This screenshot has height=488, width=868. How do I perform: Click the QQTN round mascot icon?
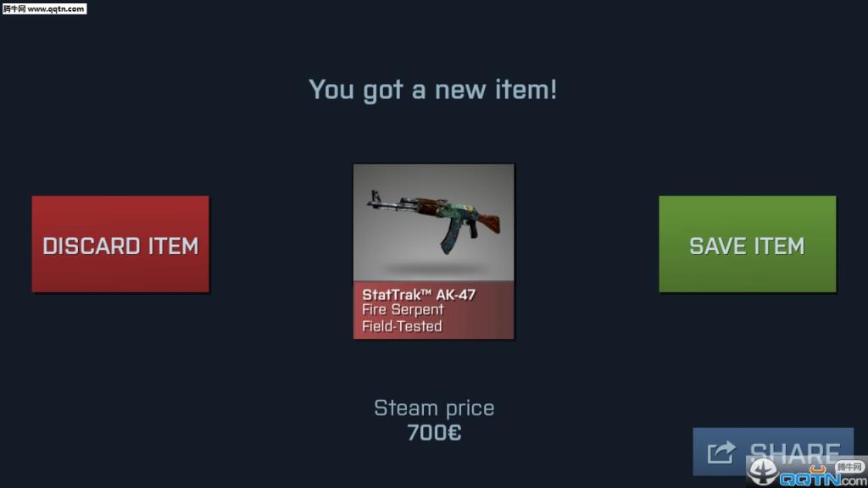coord(764,471)
